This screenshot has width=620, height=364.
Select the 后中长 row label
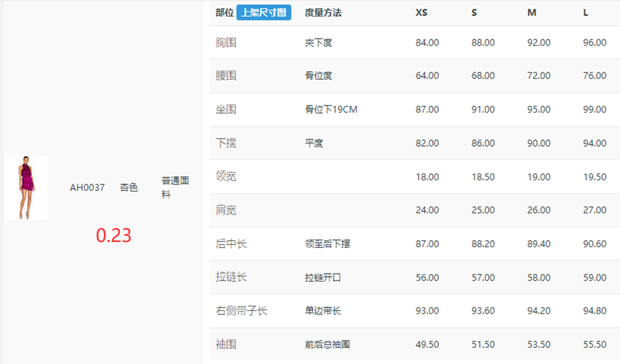coord(231,244)
